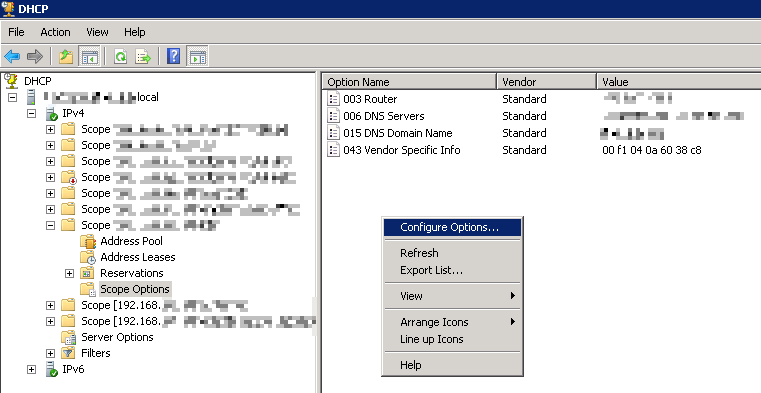Click the Address Leases folder icon
761x393 pixels.
point(88,257)
